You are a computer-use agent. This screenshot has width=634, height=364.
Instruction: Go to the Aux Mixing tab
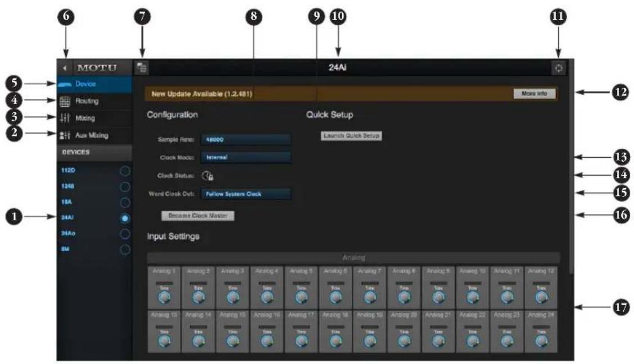pos(94,135)
